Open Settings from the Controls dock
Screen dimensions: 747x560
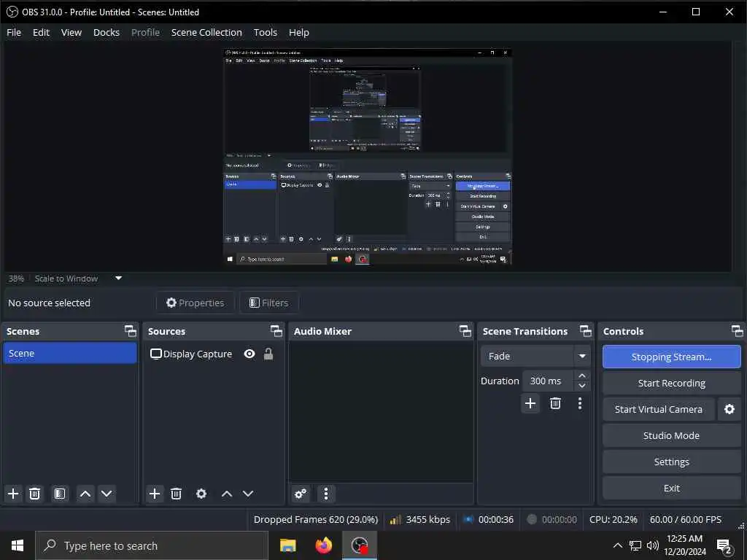click(x=671, y=462)
